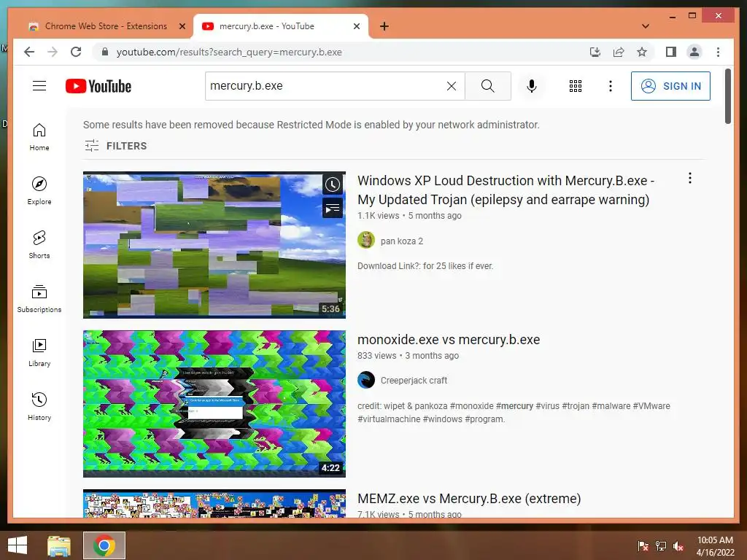Screen dimensions: 747x560
Task: Close the mercury.b.exe YouTube tab
Action: [356, 26]
